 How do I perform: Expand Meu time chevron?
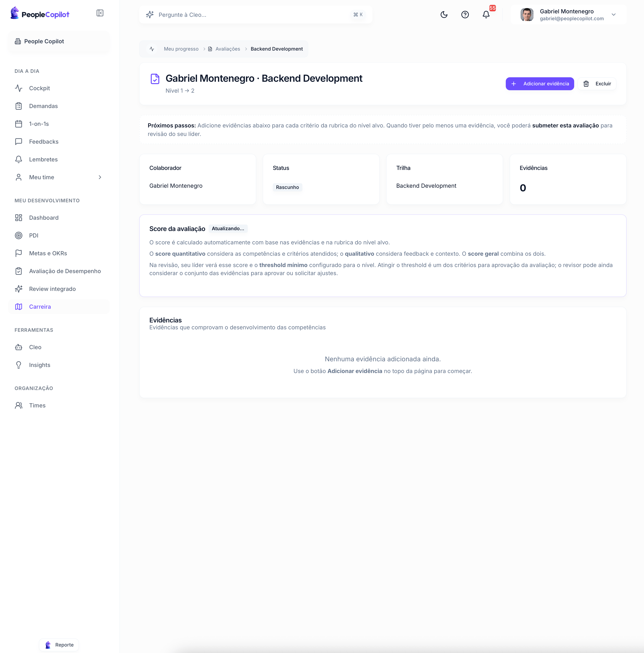[100, 177]
